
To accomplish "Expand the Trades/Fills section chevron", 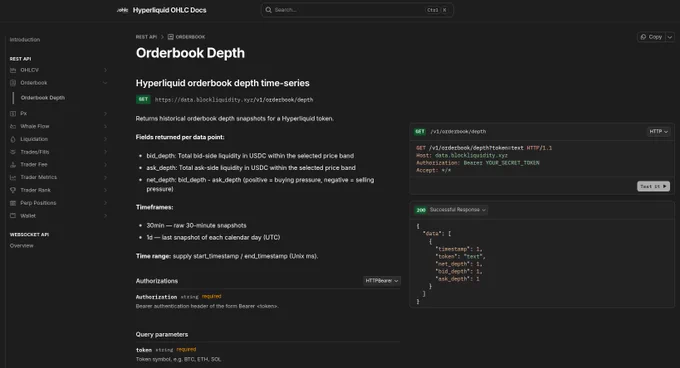I will (x=105, y=152).
